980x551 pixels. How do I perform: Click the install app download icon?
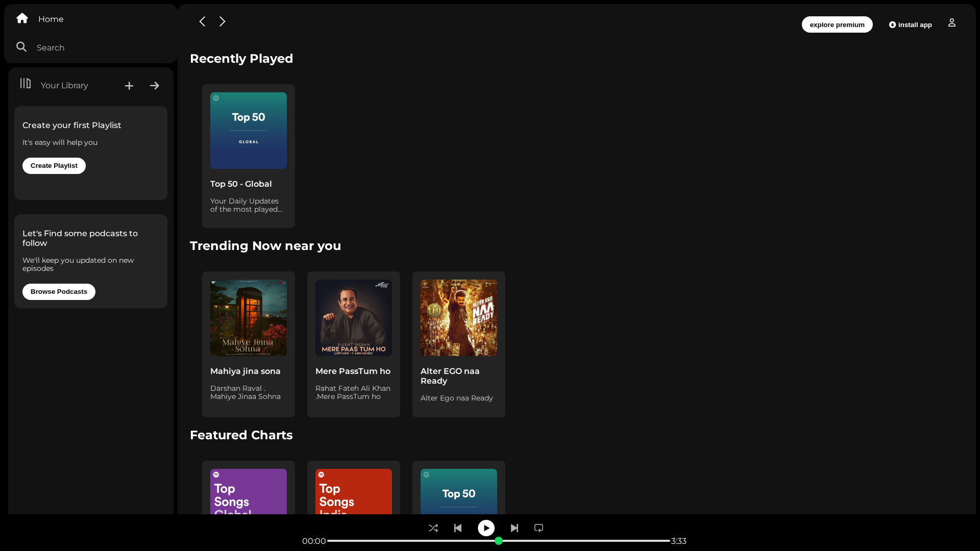click(x=892, y=24)
